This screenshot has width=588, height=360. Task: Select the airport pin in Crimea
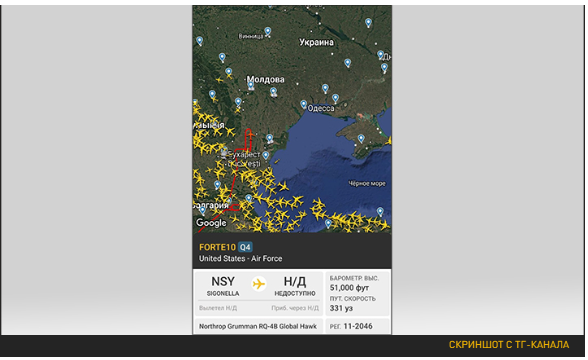pyautogui.click(x=361, y=139)
